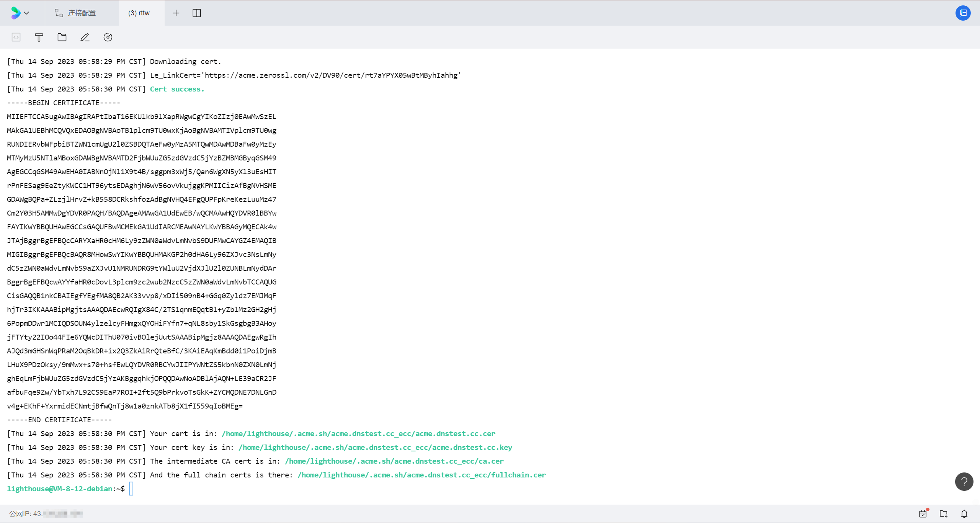Open the file manager folder icon

pyautogui.click(x=62, y=37)
